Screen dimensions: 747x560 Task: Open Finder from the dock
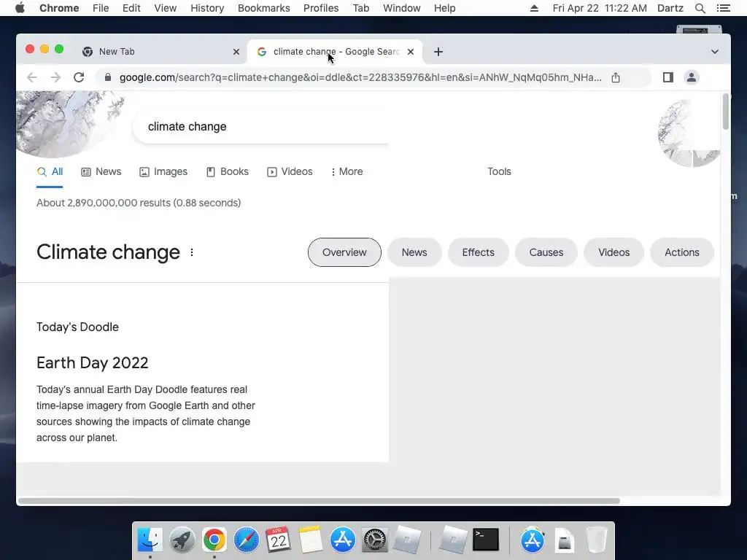150,540
